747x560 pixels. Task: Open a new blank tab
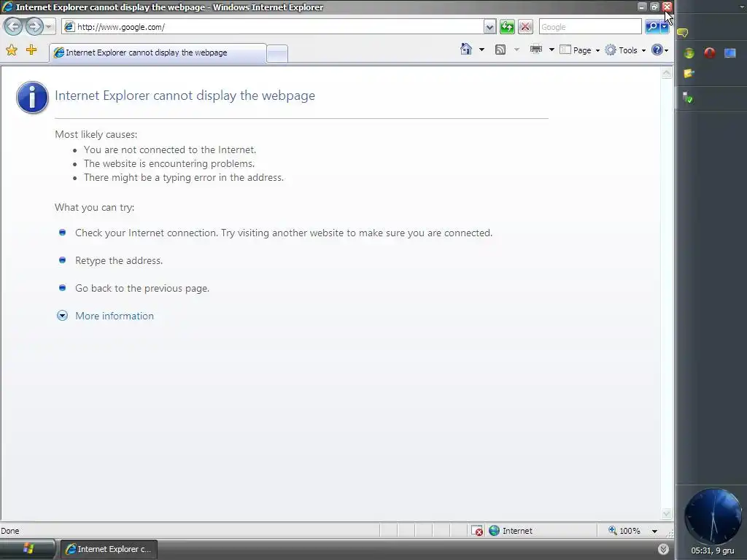click(x=276, y=54)
